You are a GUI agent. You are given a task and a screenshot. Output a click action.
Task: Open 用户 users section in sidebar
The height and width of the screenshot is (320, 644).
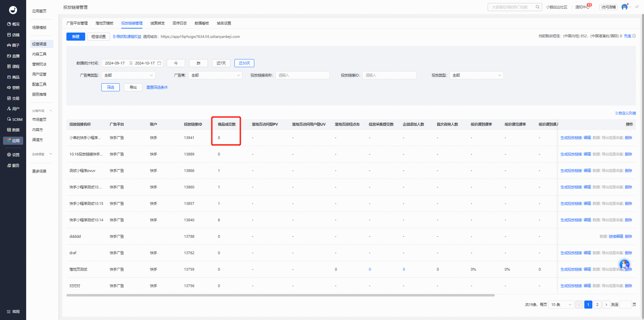click(x=13, y=109)
